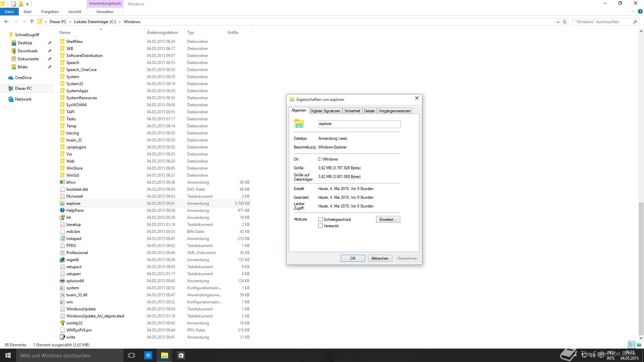Open Schnellzugriff in the navigation pane
Image resolution: width=644 pixels, height=362 pixels.
click(27, 35)
